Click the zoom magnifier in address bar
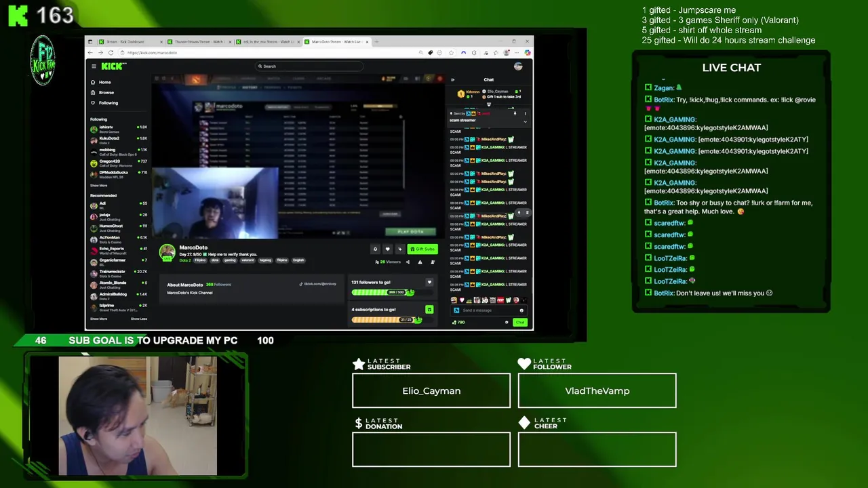The image size is (868, 488). point(420,53)
